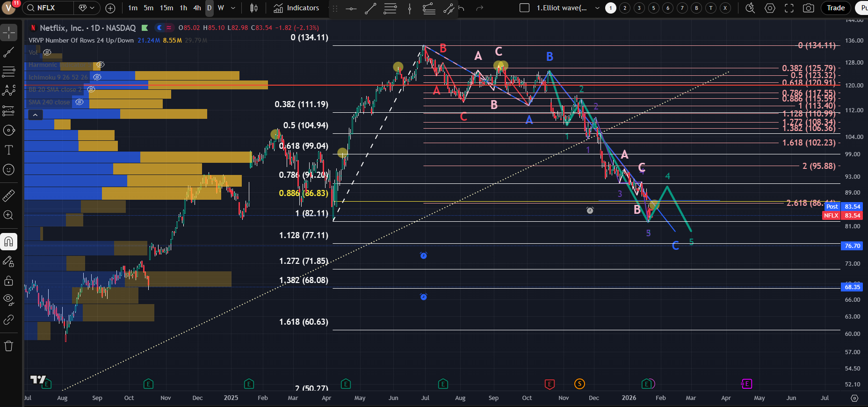Toggle the magnet mode tool
This screenshot has width=868, height=407.
coord(9,242)
